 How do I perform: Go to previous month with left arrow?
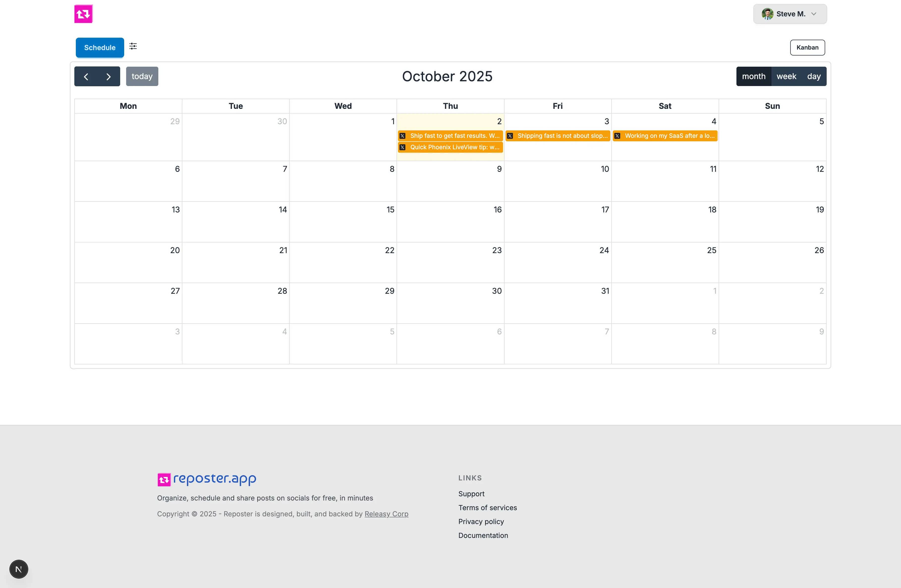[x=86, y=77]
